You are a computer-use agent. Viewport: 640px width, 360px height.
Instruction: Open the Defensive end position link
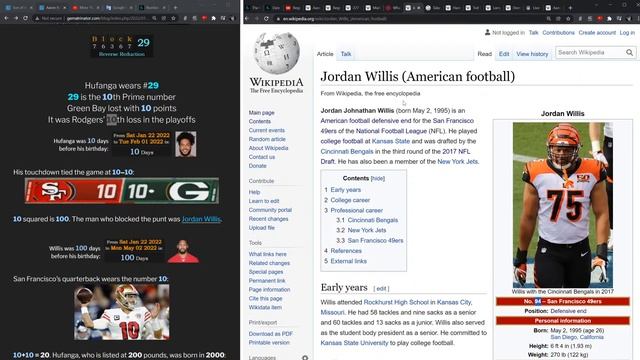click(x=568, y=311)
